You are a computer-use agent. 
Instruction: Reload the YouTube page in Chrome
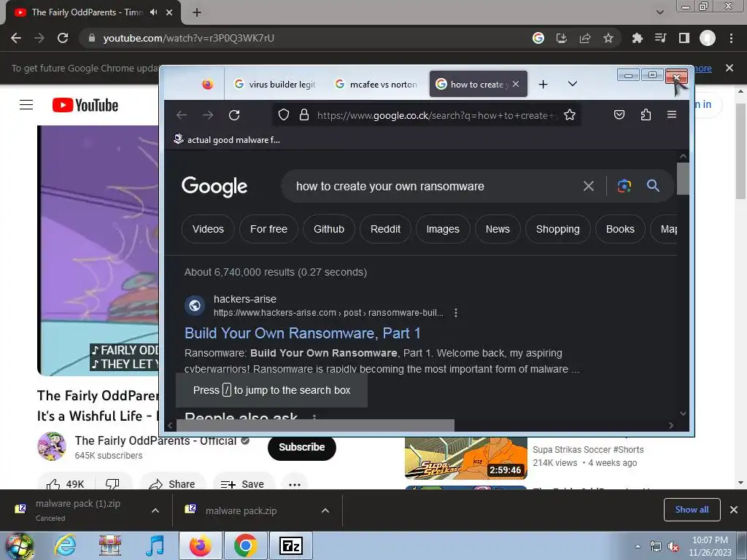pyautogui.click(x=63, y=38)
